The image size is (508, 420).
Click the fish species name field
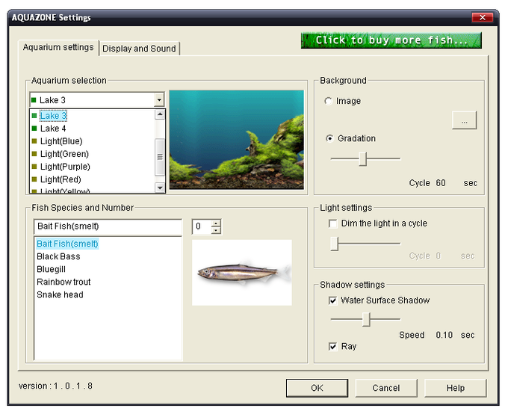pyautogui.click(x=108, y=226)
